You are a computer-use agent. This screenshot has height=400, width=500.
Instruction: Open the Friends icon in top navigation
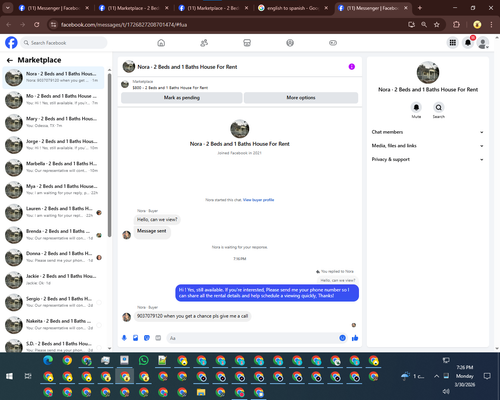point(204,43)
